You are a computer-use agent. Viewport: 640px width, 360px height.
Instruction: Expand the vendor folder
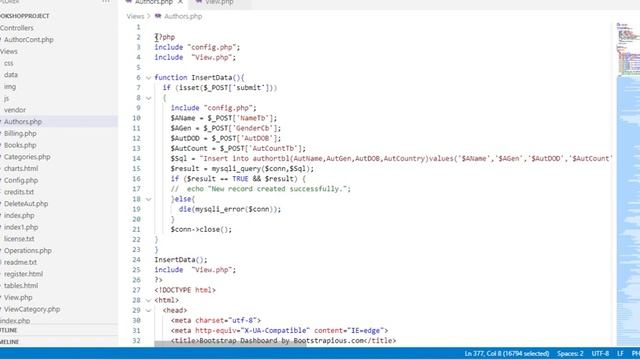click(15, 110)
